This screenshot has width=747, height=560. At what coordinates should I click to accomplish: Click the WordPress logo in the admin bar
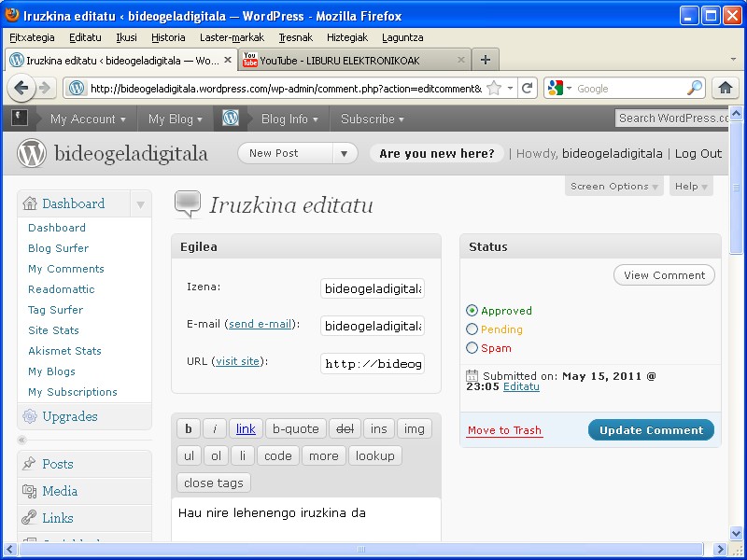click(x=231, y=119)
